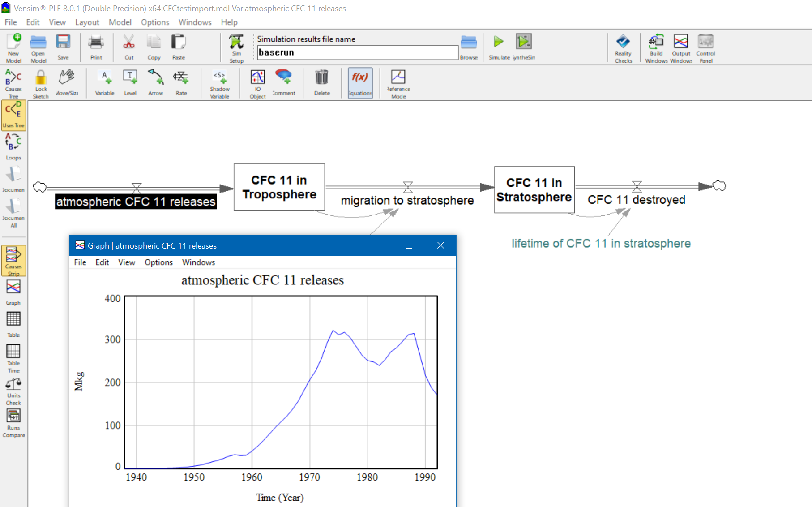Open the Control Panel icon
812x507 pixels.
click(x=706, y=48)
